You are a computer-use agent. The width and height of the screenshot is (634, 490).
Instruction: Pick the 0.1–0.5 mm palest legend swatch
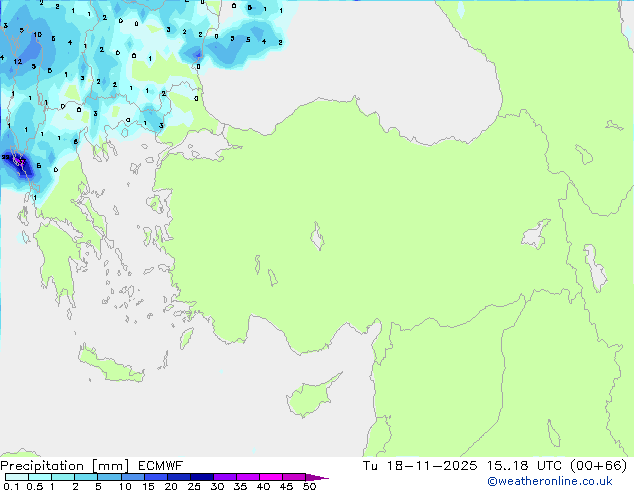click(17, 477)
